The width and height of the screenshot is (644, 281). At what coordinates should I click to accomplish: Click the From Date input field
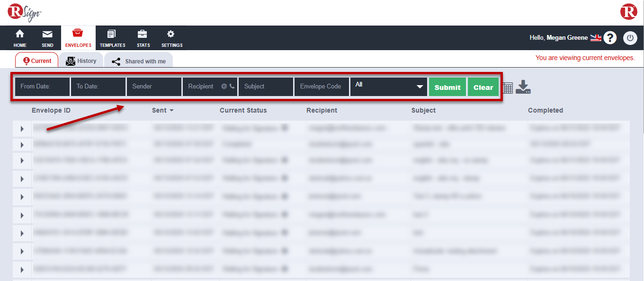click(x=42, y=87)
